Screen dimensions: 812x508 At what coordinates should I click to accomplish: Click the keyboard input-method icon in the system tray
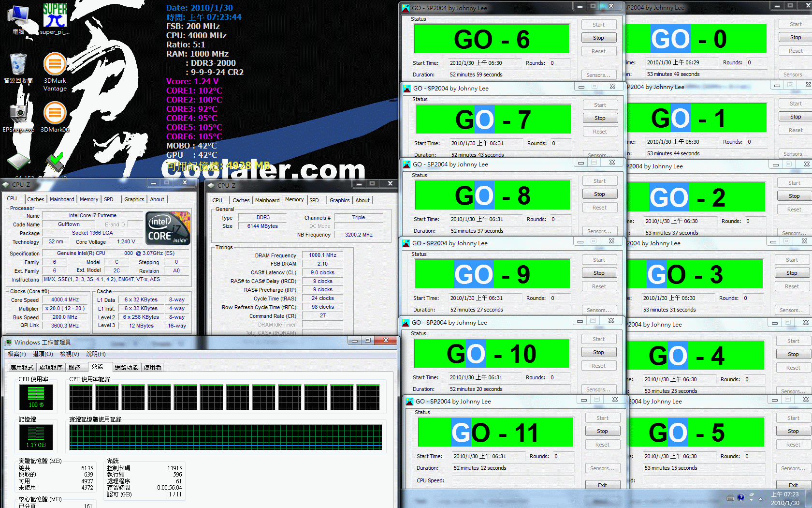click(x=730, y=498)
